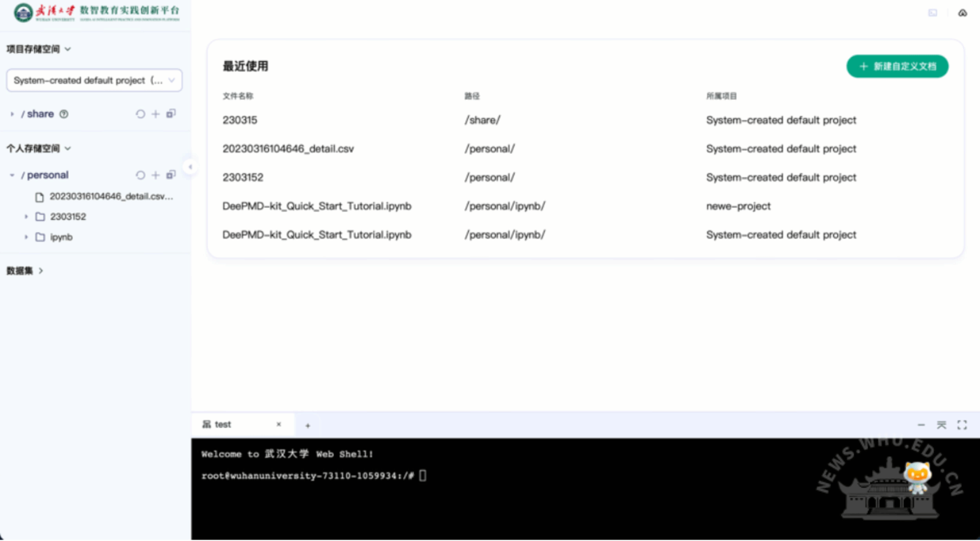Select the /personal root folder label
Image resolution: width=980 pixels, height=541 pixels.
click(45, 175)
